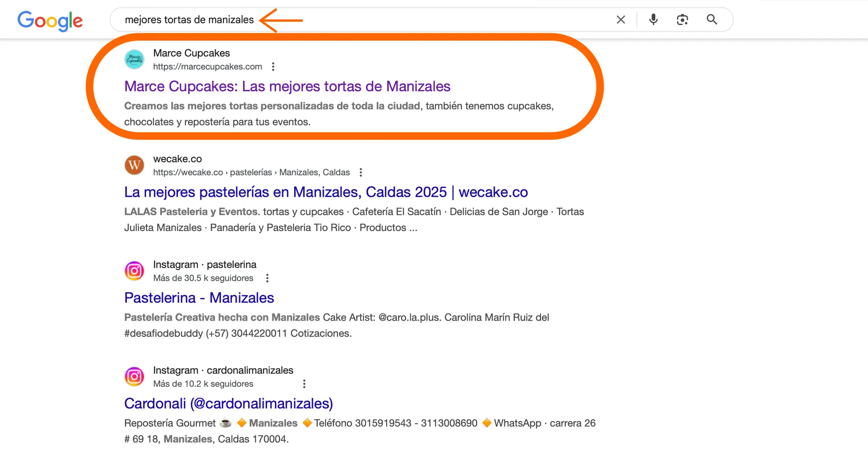Click 'Instagram · cardonalimanizales' source text
This screenshot has height=470, width=868.
[223, 370]
